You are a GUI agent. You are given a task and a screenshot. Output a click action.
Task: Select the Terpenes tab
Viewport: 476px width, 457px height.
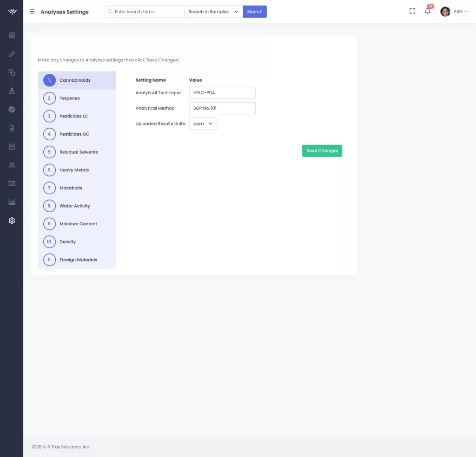tap(77, 98)
